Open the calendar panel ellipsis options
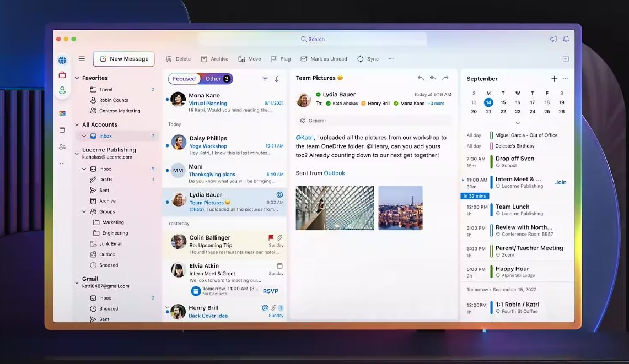The image size is (629, 364). click(x=565, y=79)
